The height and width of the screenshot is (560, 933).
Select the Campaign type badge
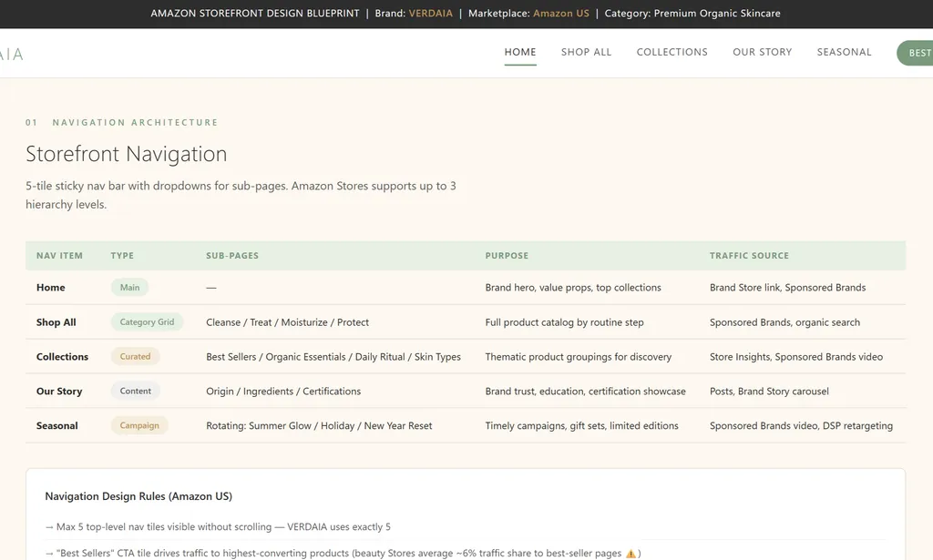[x=139, y=425]
